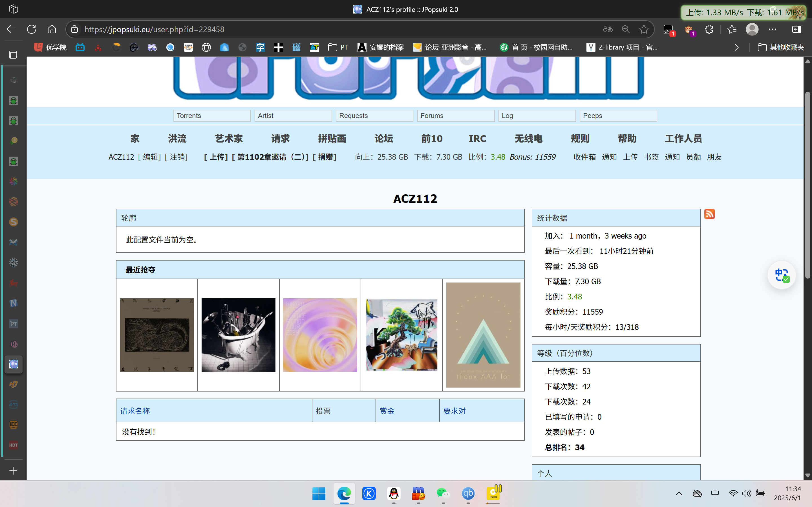Open the browser home page icon

click(52, 29)
